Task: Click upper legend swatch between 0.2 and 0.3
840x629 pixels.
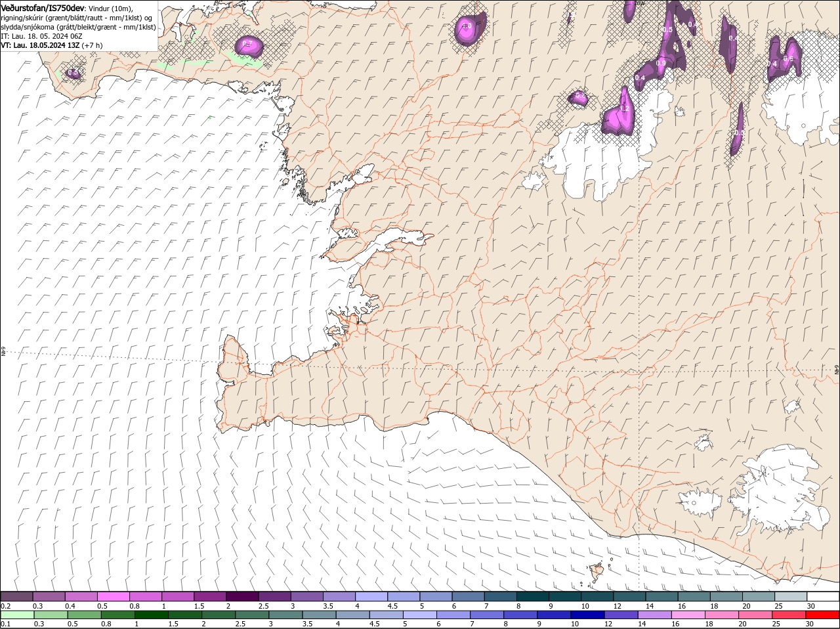Action: pyautogui.click(x=16, y=596)
